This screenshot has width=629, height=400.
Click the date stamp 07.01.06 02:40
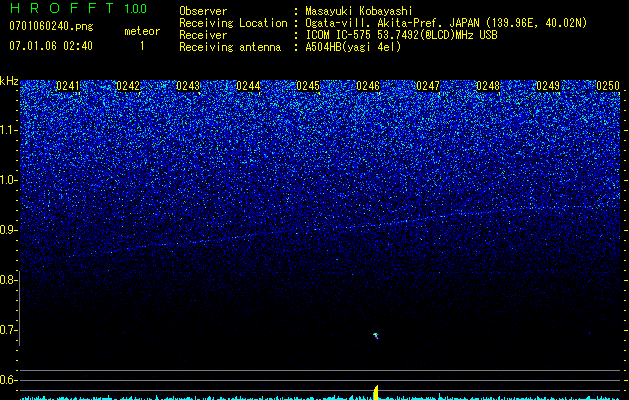(x=51, y=46)
